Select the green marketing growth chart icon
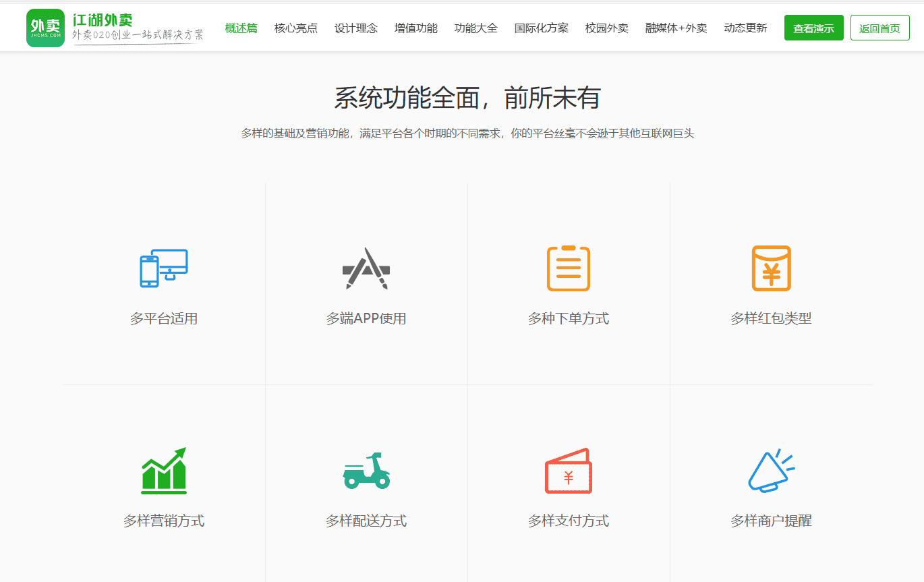 [164, 471]
